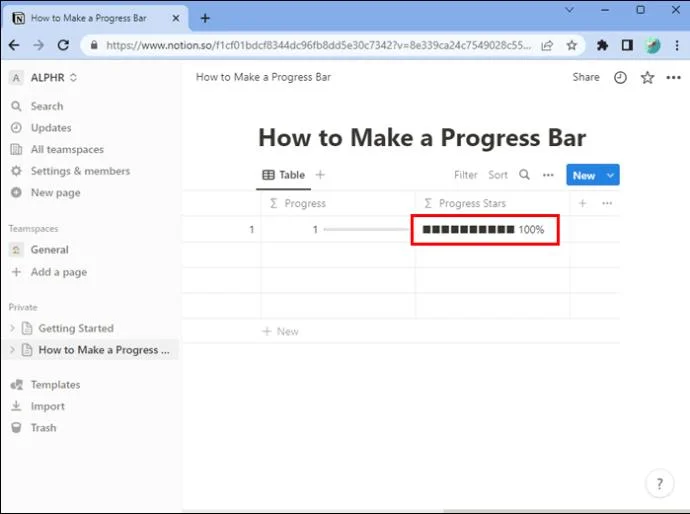690x514 pixels.
Task: Click the blue New button
Action: (584, 175)
